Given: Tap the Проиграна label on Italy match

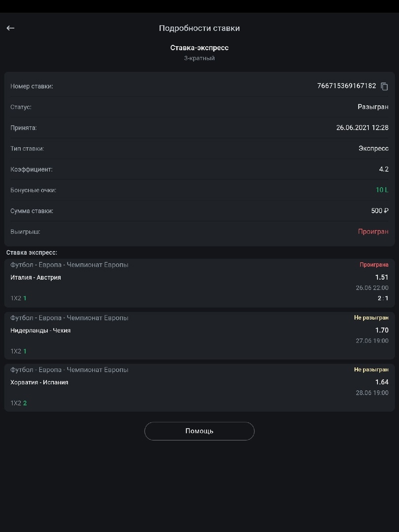Looking at the screenshot, I should (373, 265).
